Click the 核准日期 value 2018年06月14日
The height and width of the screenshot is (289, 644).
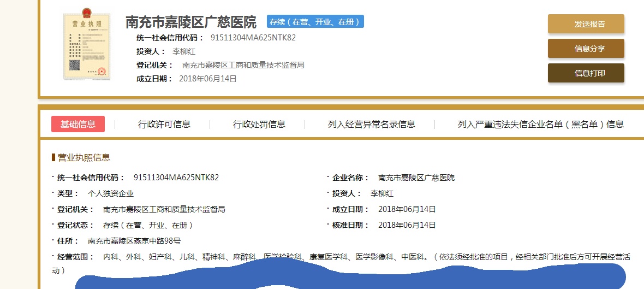click(407, 225)
